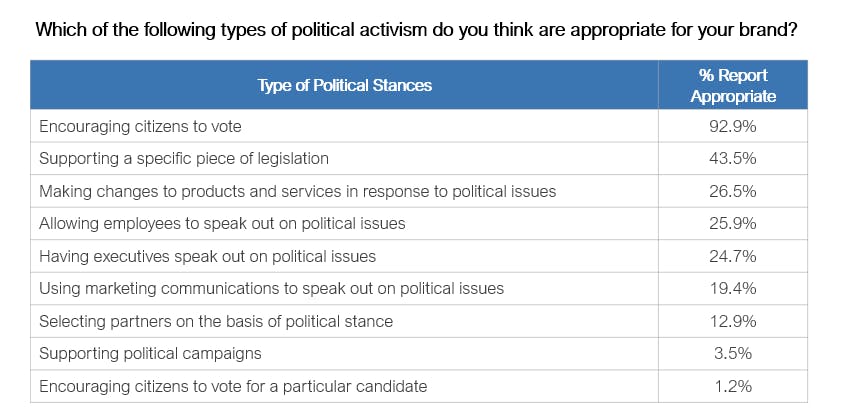
Task: Select the "Encouraging citizens to vote" row label
Action: tap(140, 126)
